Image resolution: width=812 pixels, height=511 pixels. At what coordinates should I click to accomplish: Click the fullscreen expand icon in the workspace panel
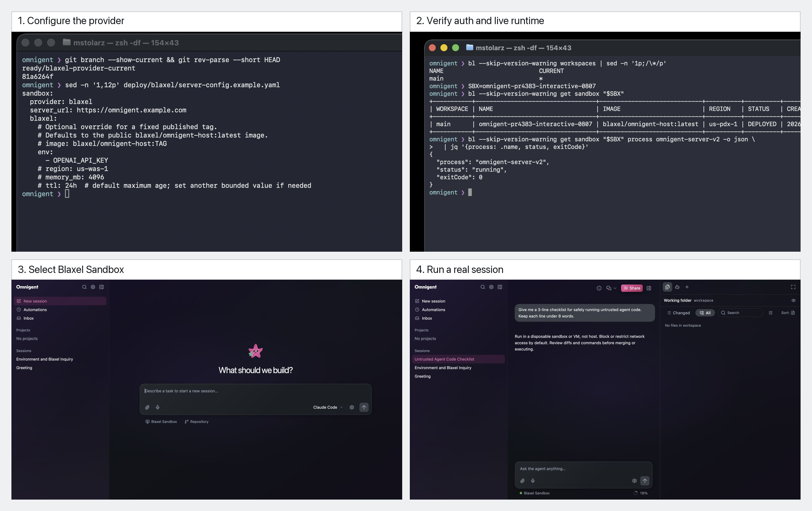tap(793, 287)
